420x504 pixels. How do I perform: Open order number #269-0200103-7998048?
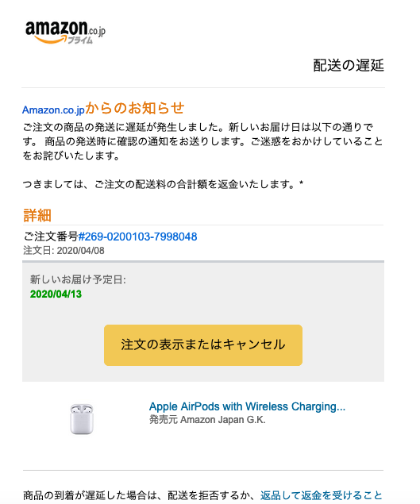pyautogui.click(x=137, y=237)
